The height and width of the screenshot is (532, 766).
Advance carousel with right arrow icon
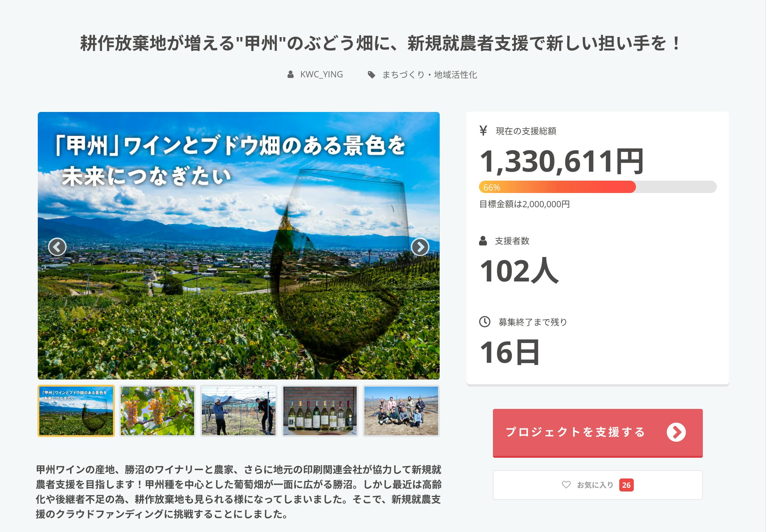pos(420,247)
